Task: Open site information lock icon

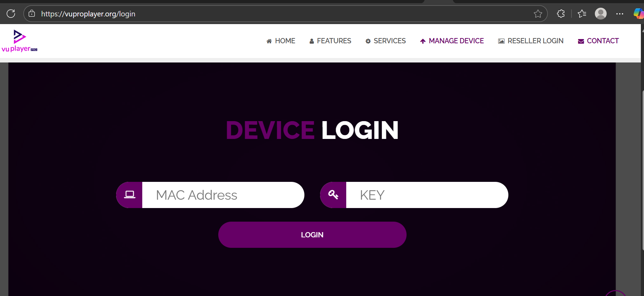Action: (x=32, y=14)
